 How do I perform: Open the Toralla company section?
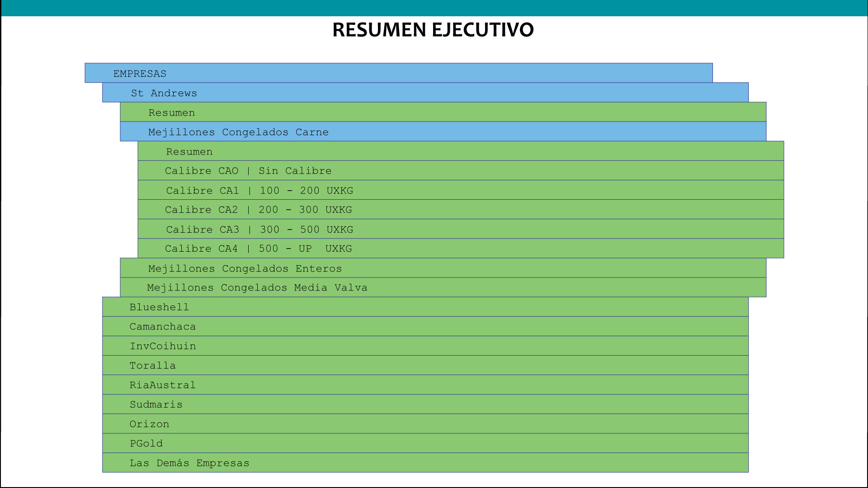(x=153, y=365)
